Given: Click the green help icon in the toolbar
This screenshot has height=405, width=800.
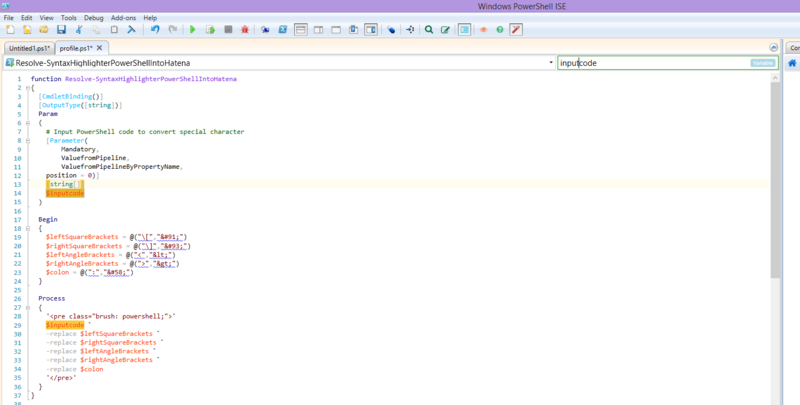Looking at the screenshot, I should 499,30.
